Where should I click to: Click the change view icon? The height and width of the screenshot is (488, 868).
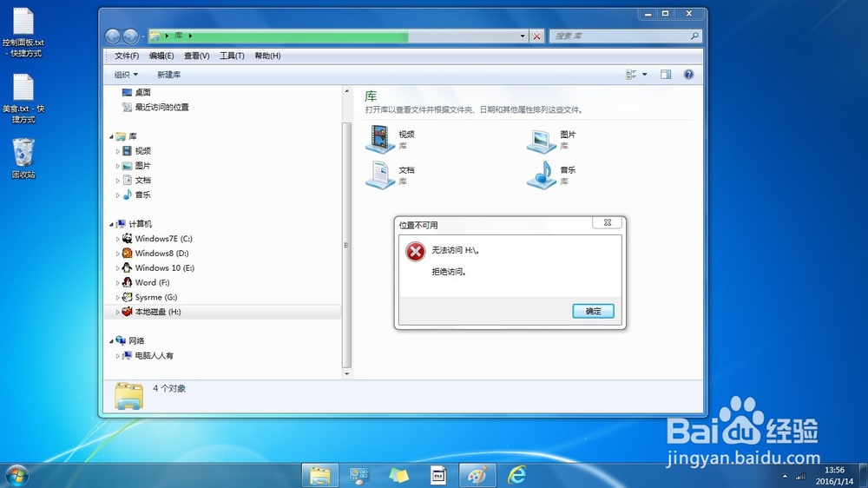tap(631, 74)
